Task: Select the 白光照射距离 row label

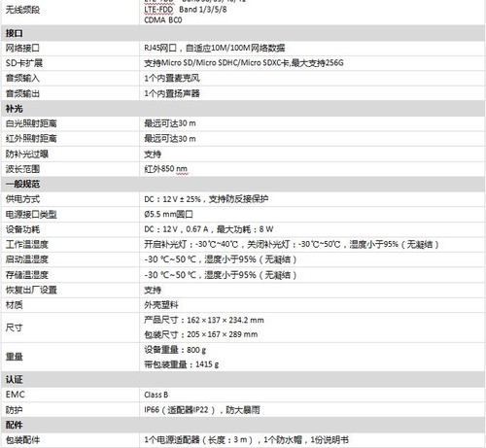Action: [x=31, y=123]
